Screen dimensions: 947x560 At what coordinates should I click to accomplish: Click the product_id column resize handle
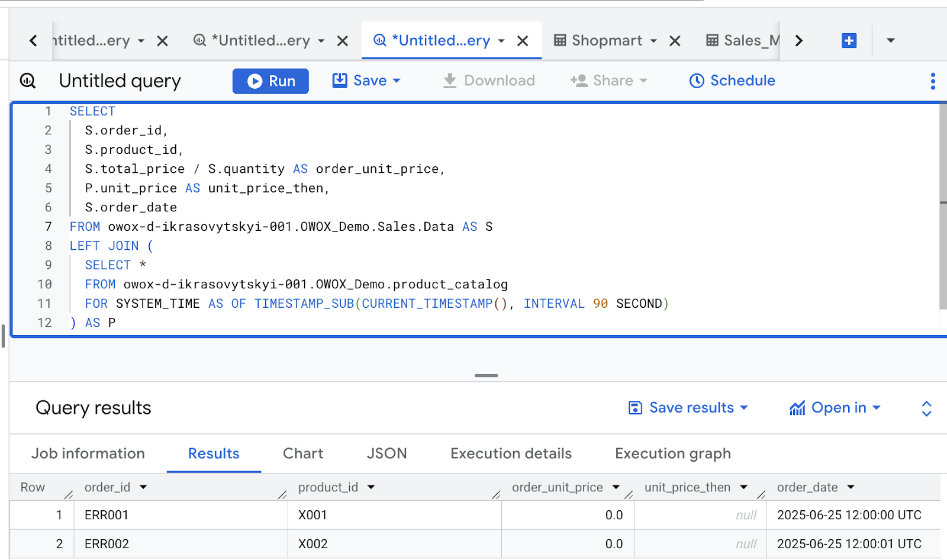coord(496,494)
